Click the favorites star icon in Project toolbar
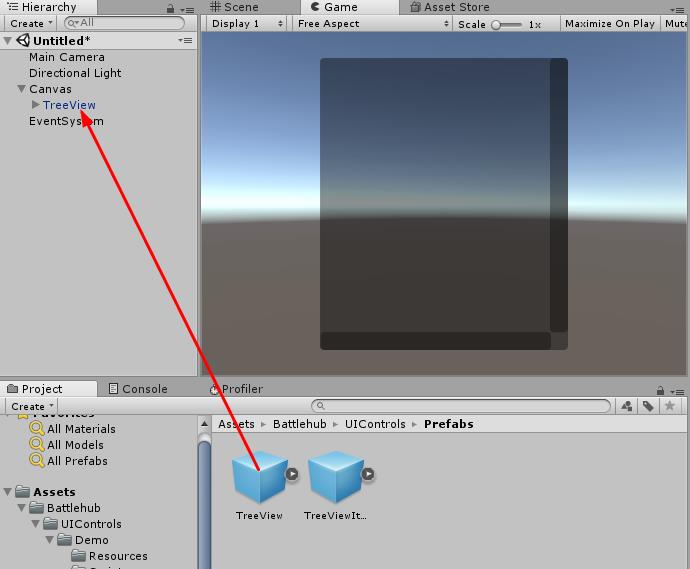Screen dimensions: 690x569 click(x=669, y=406)
